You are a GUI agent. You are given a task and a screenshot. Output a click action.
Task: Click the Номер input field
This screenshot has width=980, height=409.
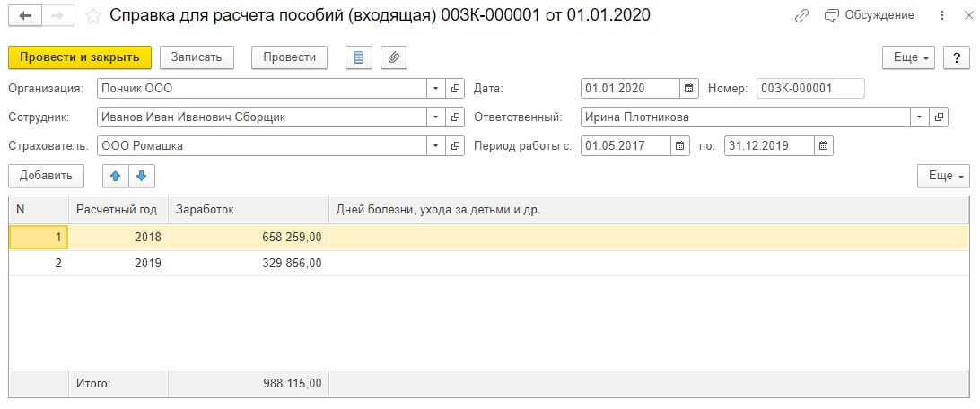[810, 89]
